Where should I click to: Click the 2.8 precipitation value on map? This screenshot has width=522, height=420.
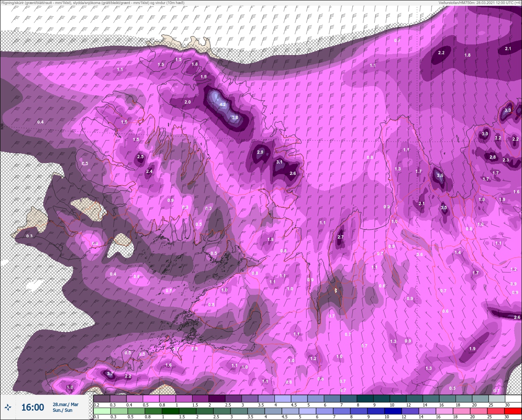pyautogui.click(x=493, y=157)
